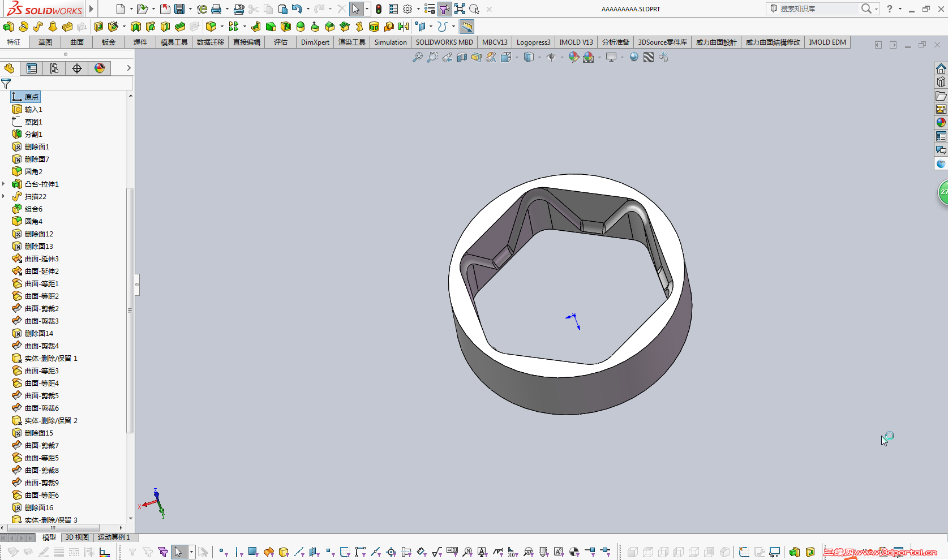Open the Save dropdown arrow
The width and height of the screenshot is (948, 560).
[190, 9]
